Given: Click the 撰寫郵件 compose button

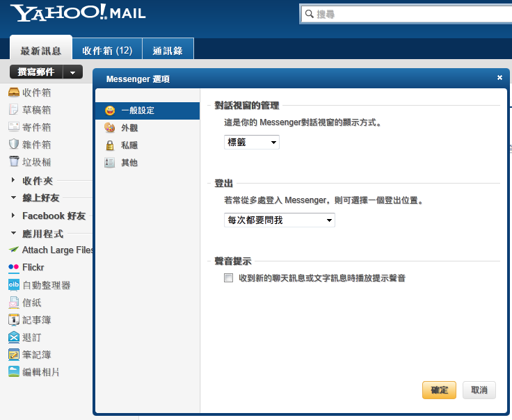Looking at the screenshot, I should click(x=36, y=72).
